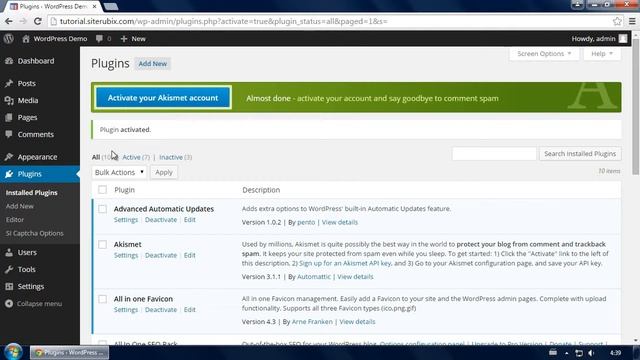Viewport: 640px width, 360px height.
Task: Open the comments bubble in admin bar
Action: click(x=99, y=39)
